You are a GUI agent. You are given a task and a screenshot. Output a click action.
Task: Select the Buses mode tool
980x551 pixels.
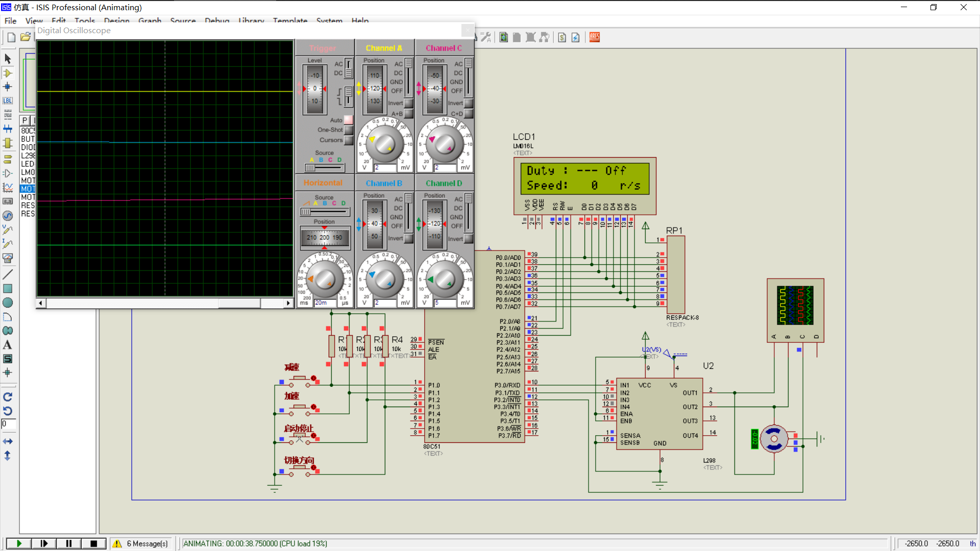point(8,129)
